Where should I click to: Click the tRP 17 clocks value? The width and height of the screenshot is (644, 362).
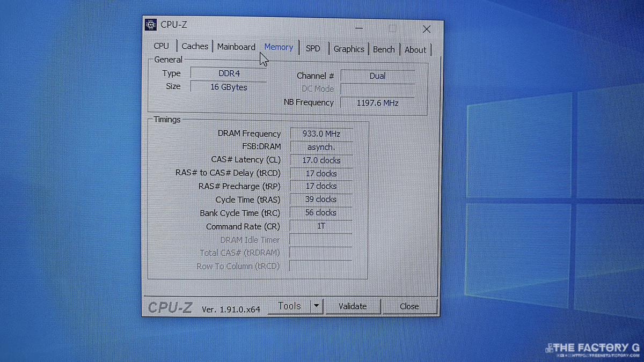(x=321, y=186)
